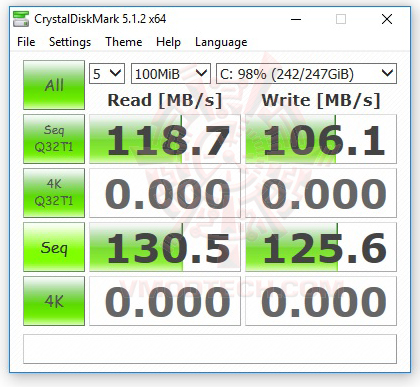Click the 4K write result 0.000
The width and height of the screenshot is (420, 387).
[321, 301]
